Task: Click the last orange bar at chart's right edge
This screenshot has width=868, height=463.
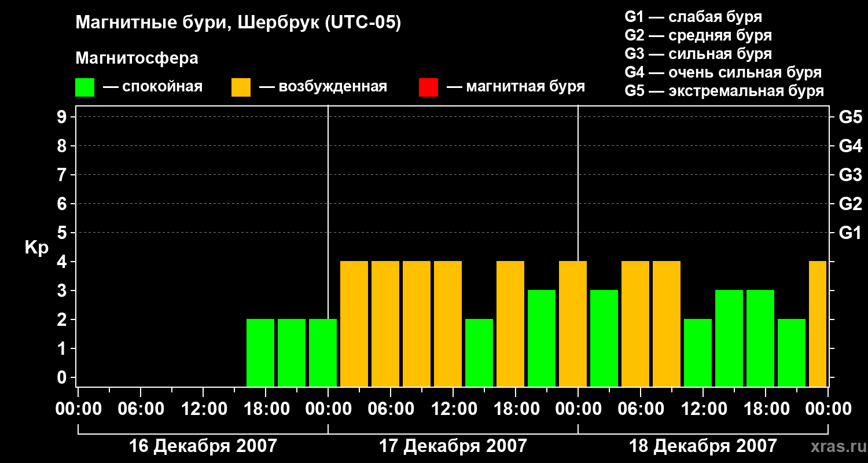Action: (x=818, y=324)
